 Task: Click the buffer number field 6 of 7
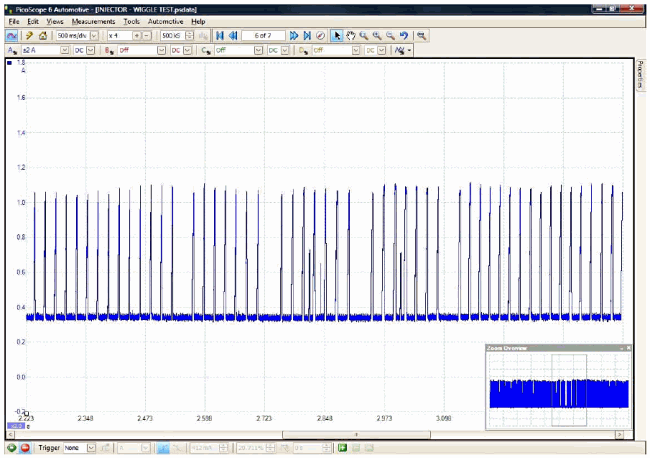(x=262, y=35)
